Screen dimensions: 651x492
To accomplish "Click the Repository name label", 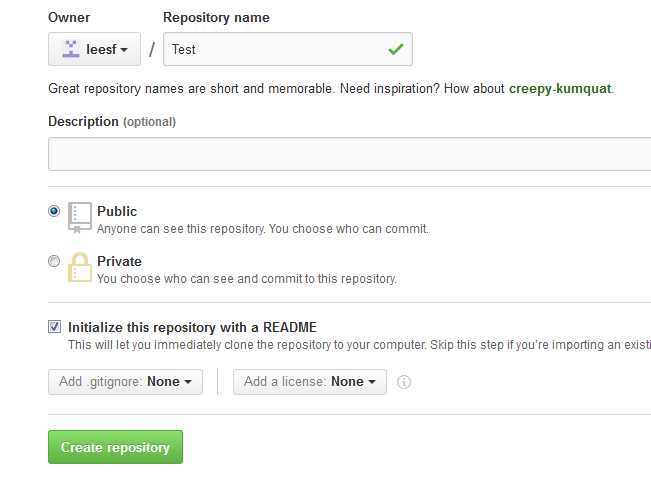I will (x=216, y=17).
